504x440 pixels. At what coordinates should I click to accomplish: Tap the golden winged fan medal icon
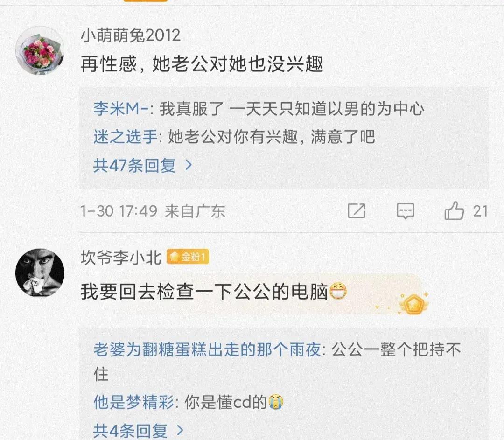[413, 304]
